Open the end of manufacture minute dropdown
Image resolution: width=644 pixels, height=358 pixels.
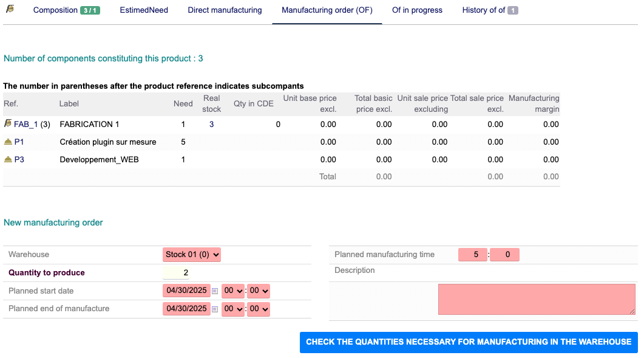(259, 309)
